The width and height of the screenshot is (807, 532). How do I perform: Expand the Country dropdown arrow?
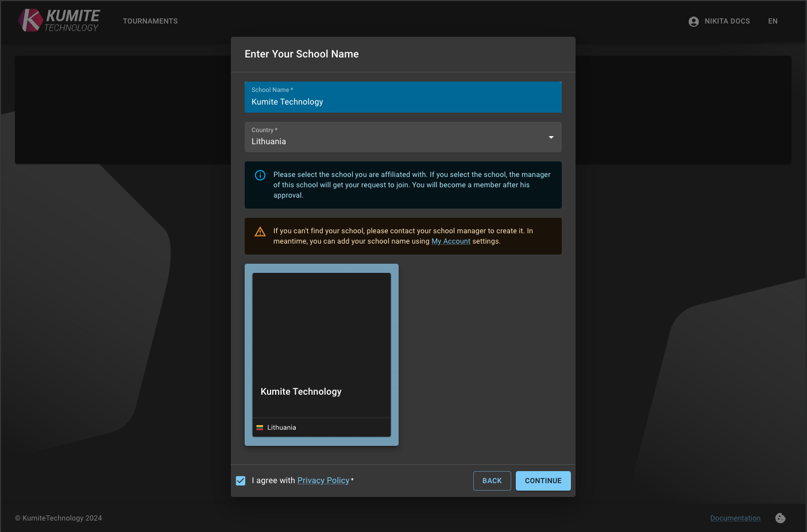coord(551,137)
